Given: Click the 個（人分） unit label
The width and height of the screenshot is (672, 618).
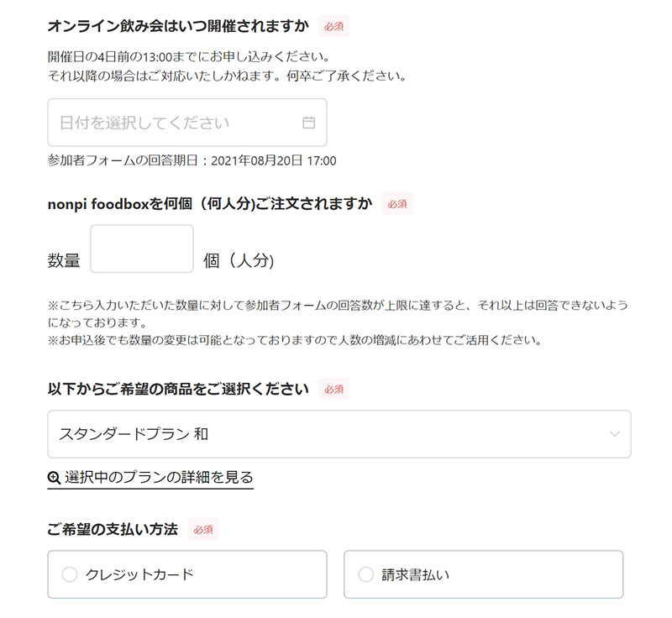Looking at the screenshot, I should (239, 261).
